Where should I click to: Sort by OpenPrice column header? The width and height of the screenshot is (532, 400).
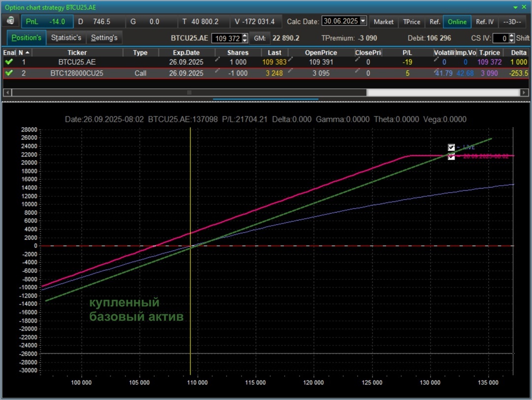click(321, 53)
